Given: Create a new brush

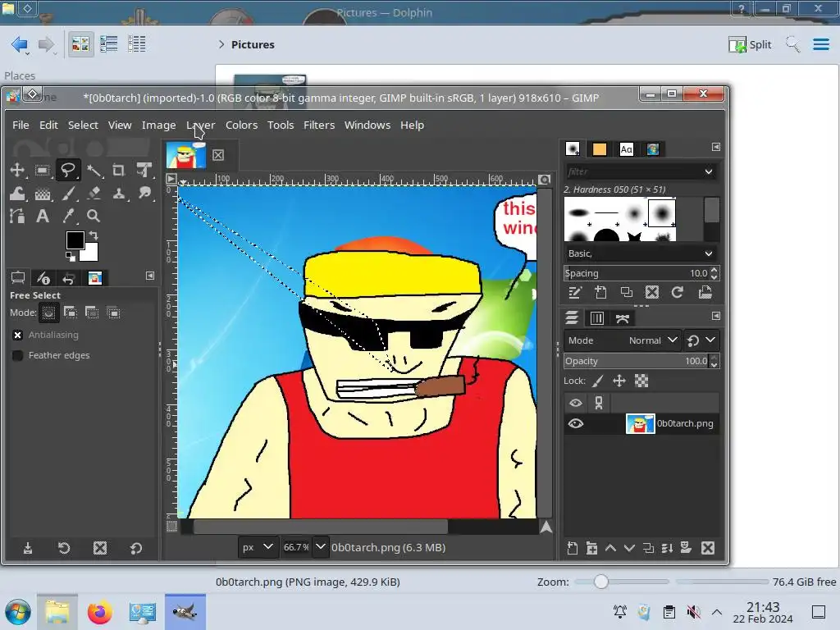Looking at the screenshot, I should (600, 292).
